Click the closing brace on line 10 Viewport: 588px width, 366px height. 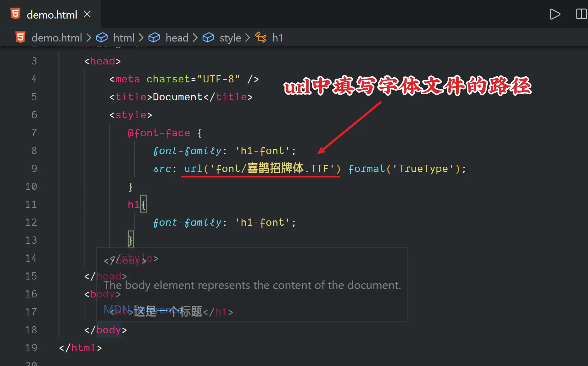(131, 187)
